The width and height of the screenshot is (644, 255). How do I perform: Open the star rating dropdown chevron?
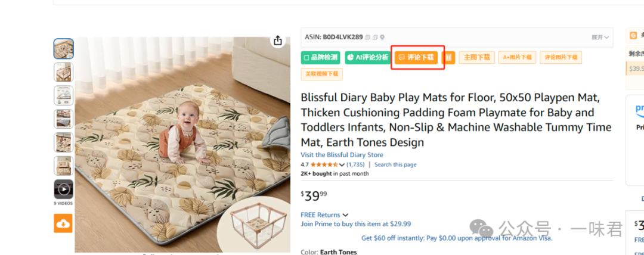click(x=342, y=164)
